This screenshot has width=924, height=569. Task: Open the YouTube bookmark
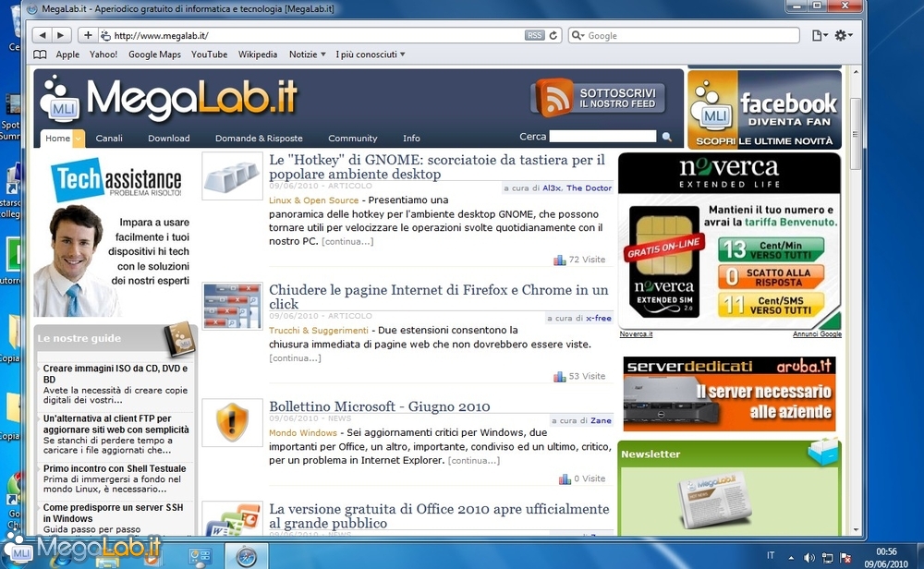pos(209,54)
